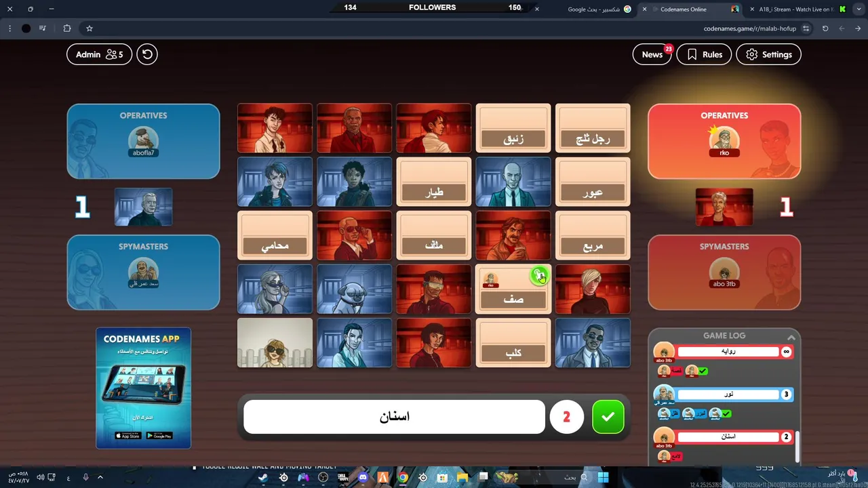Click abo 3tb avatar in red Spymasters
This screenshot has width=868, height=488.
coord(724,272)
